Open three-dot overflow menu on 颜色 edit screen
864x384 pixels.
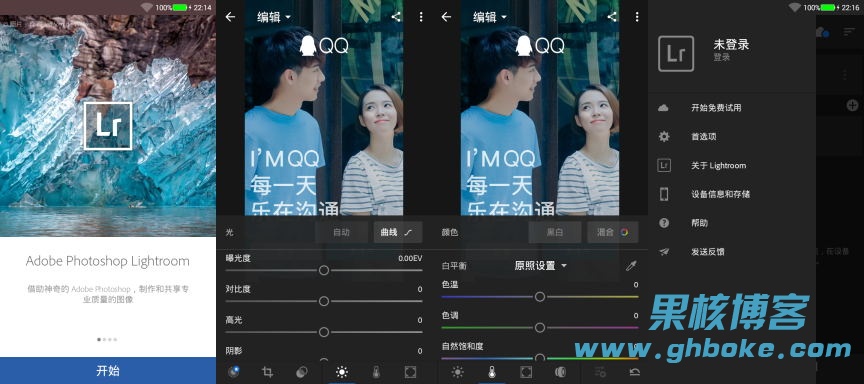[x=637, y=17]
